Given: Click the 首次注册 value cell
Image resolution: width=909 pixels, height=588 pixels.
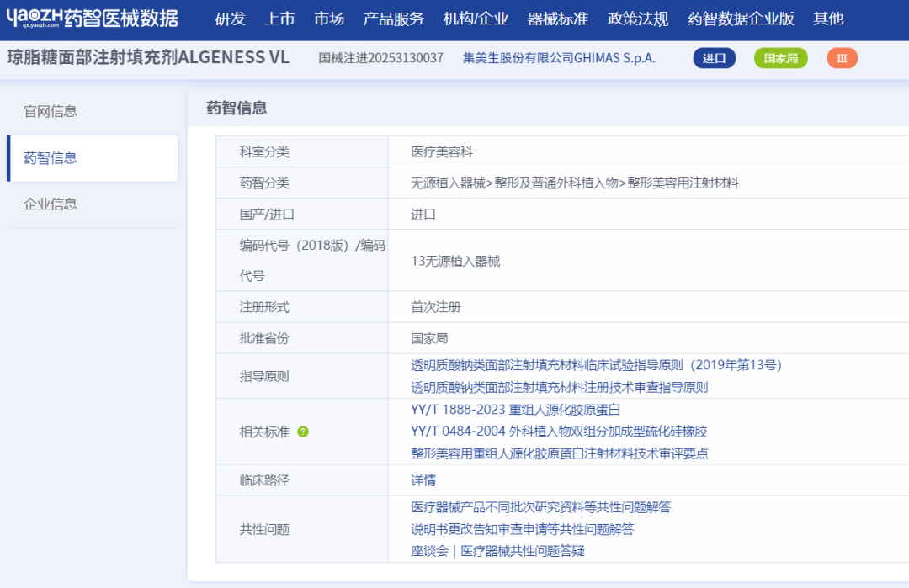Looking at the screenshot, I should pyautogui.click(x=435, y=307).
